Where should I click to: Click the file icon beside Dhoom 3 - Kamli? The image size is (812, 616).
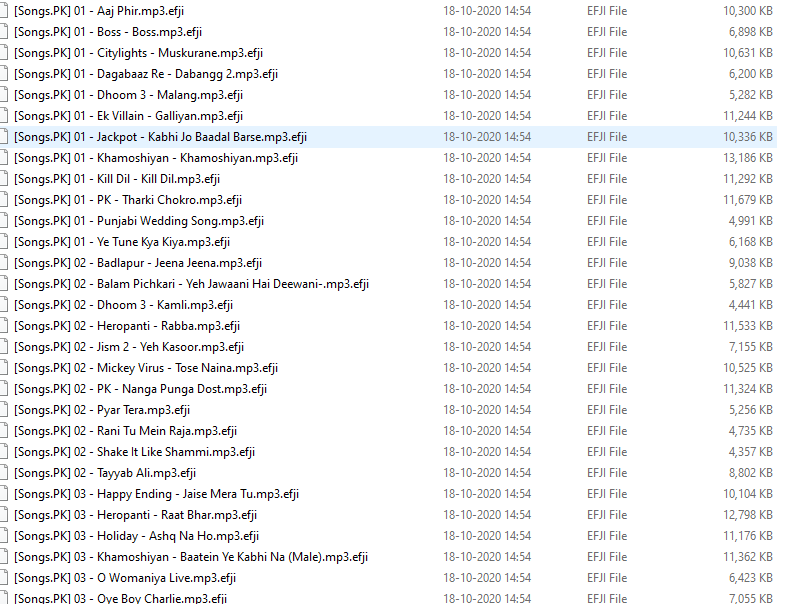pos(4,305)
